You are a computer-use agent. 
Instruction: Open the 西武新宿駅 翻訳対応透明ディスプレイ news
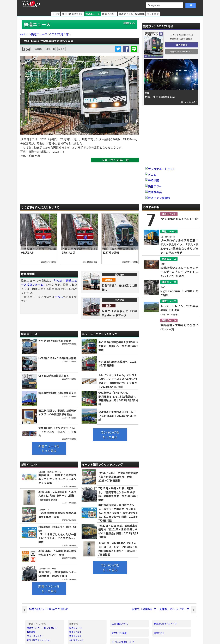57,412
